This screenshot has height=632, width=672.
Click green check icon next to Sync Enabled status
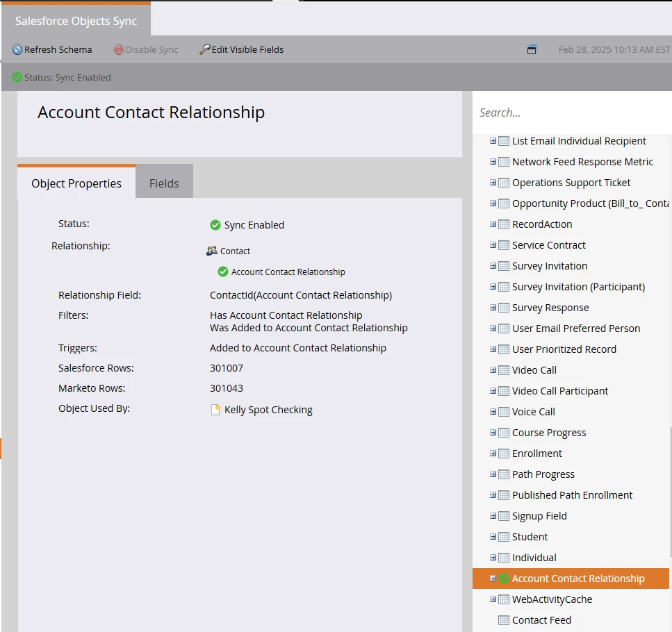click(x=215, y=225)
